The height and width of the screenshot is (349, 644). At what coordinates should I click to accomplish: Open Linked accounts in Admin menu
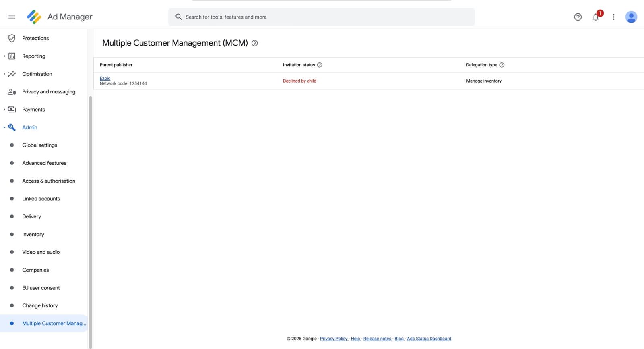(x=41, y=199)
